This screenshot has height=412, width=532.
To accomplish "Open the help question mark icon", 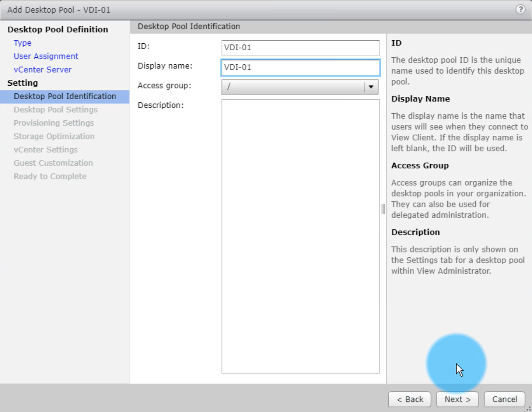I will (520, 10).
